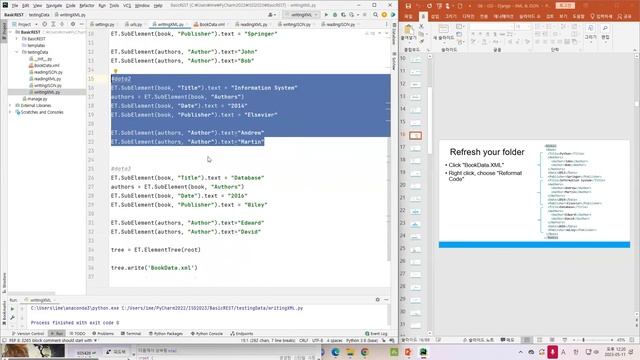Image resolution: width=640 pixels, height=360 pixels.
Task: Select readingJSON.py in the project tree
Action: [x=45, y=72]
